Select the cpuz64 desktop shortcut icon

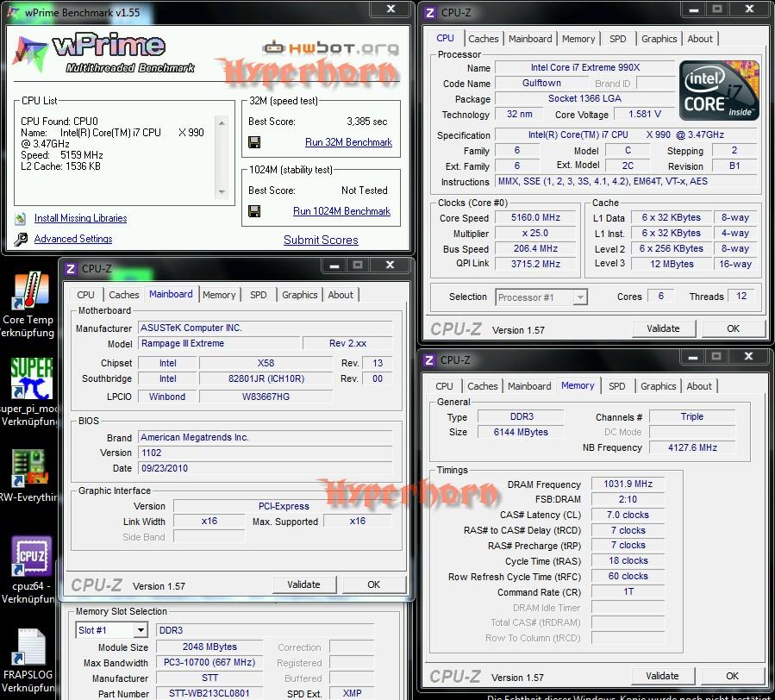click(32, 556)
